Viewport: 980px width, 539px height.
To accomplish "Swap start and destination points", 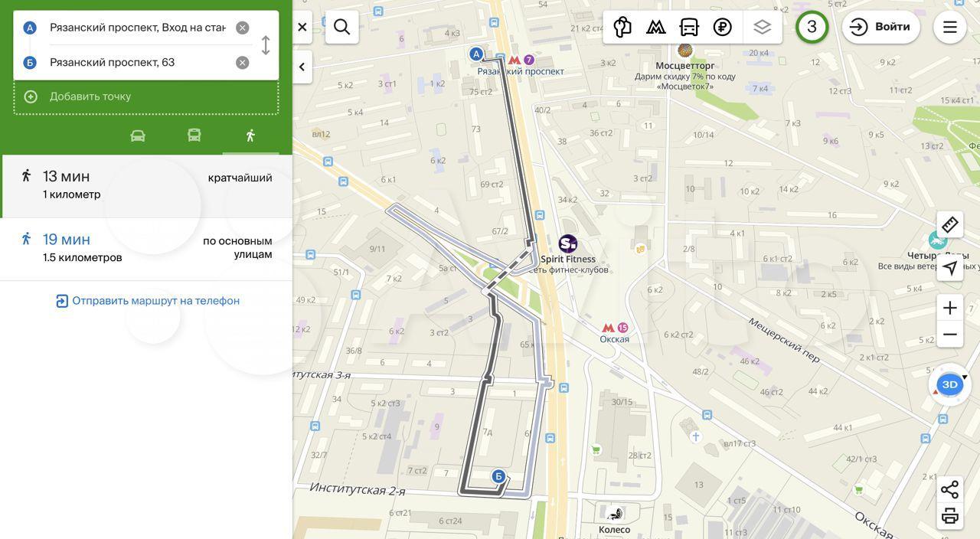I will point(266,45).
